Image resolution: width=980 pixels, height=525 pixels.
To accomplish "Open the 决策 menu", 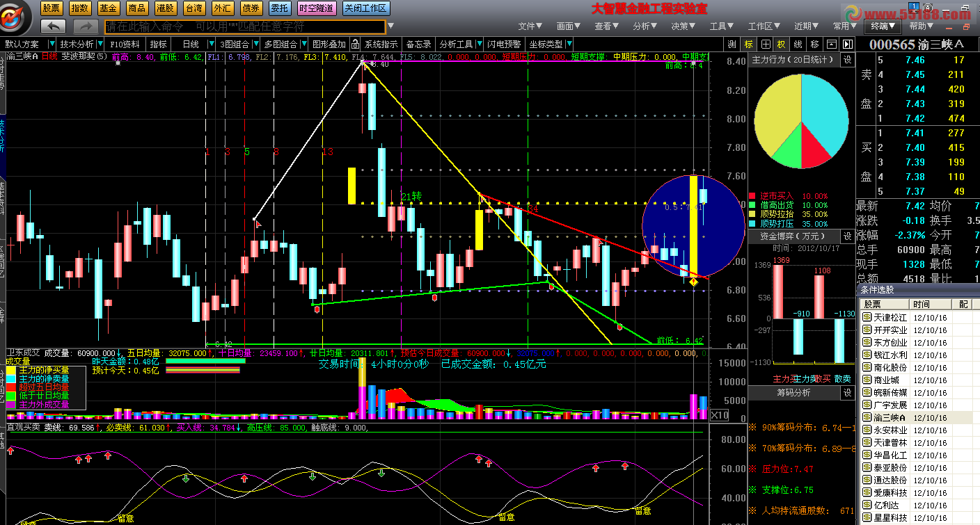I will (x=683, y=26).
